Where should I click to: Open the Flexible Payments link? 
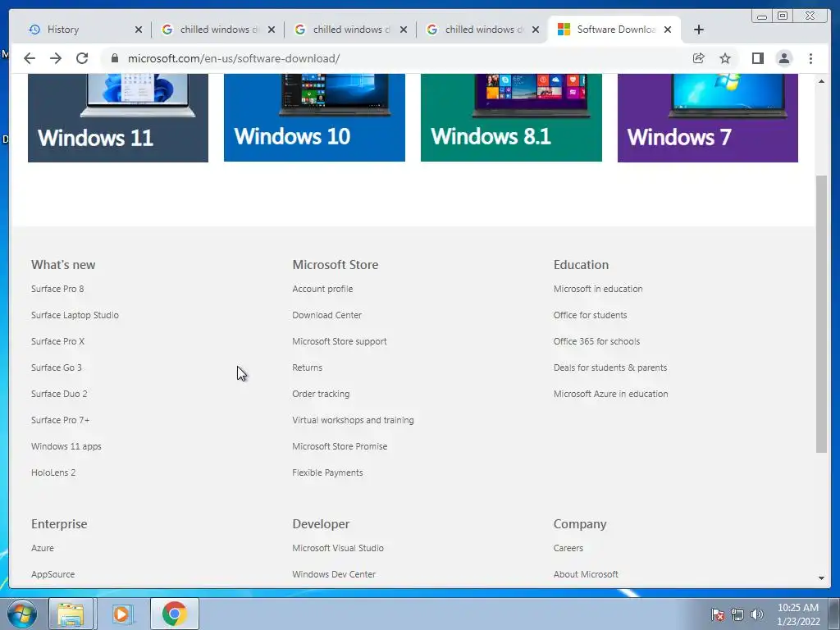coord(327,472)
